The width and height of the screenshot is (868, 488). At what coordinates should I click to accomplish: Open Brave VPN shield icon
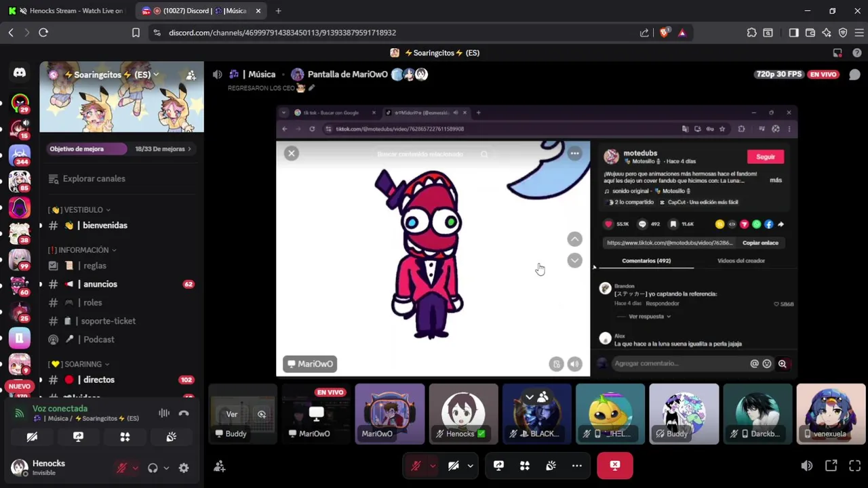pyautogui.click(x=843, y=33)
